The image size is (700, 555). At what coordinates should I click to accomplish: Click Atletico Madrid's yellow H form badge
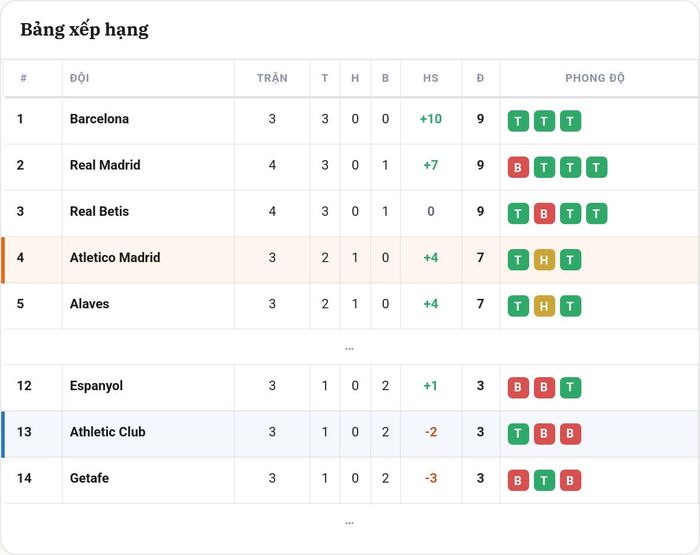point(544,260)
